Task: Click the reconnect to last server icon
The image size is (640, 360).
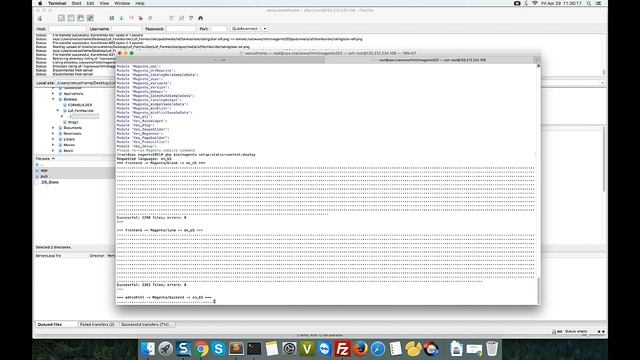Action: 151,18
